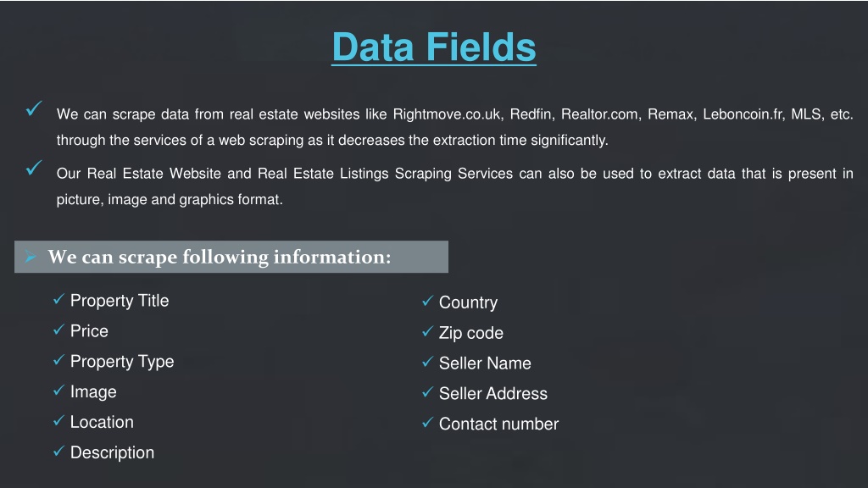This screenshot has width=868, height=488.
Task: Click checkmark beside Seller Address
Action: coord(427,392)
